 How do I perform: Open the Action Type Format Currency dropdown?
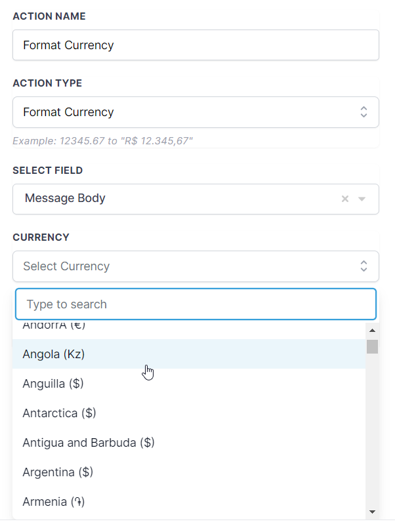(196, 112)
